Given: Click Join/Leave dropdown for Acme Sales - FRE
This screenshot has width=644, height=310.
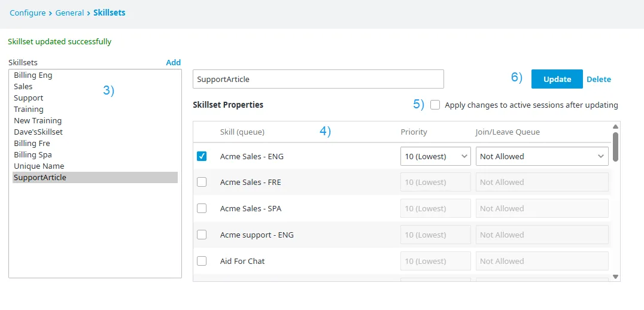Looking at the screenshot, I should pos(542,183).
